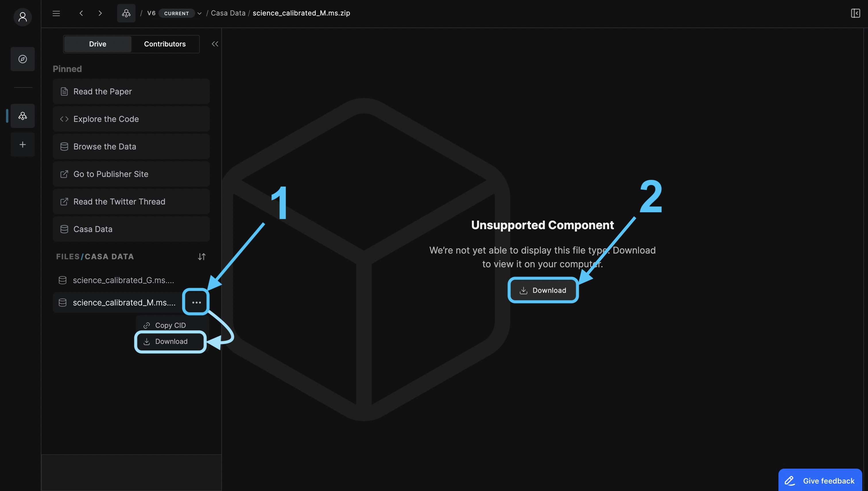Toggle file sort order arrows
Viewport: 868px width, 491px height.
pos(201,257)
